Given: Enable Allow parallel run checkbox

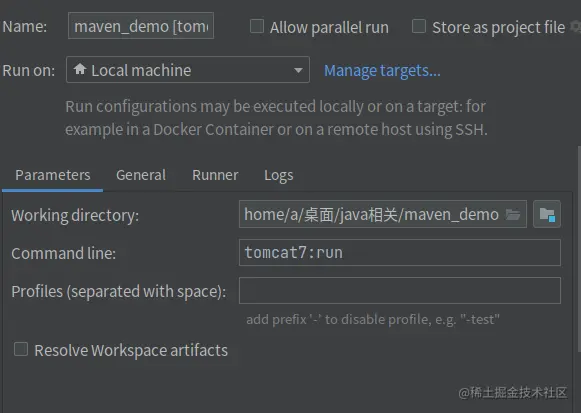Looking at the screenshot, I should pos(257,26).
